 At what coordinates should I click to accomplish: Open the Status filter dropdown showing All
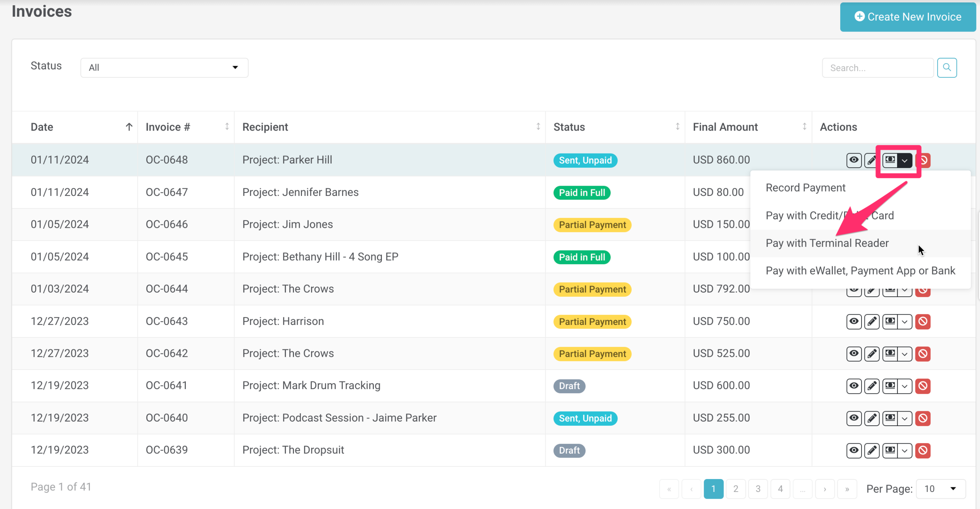(164, 68)
